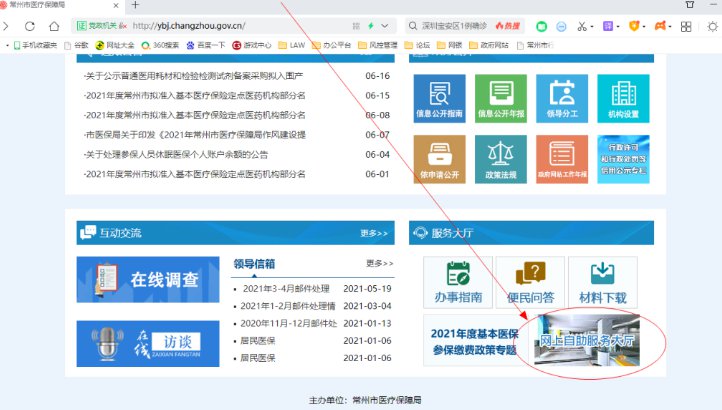Click 更多>> in the 互动交流 header
722x410 pixels.
pyautogui.click(x=374, y=234)
